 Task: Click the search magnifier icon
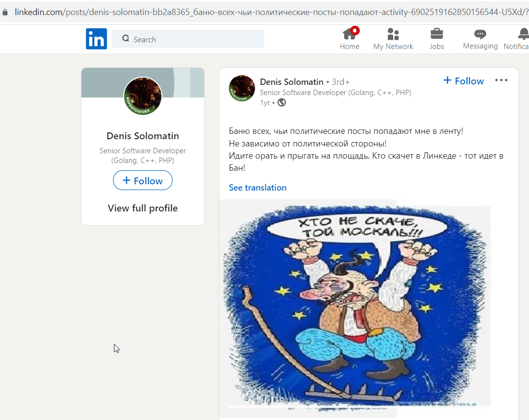click(126, 38)
